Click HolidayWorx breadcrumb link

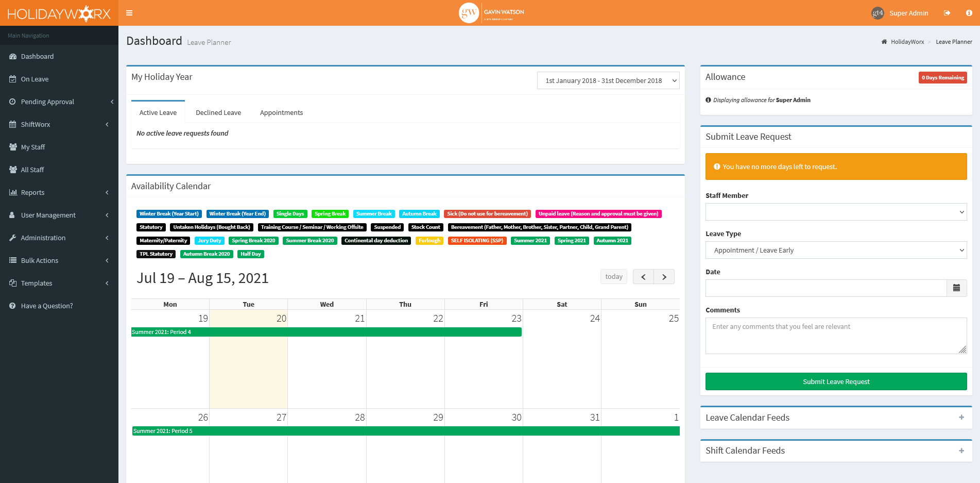907,42
